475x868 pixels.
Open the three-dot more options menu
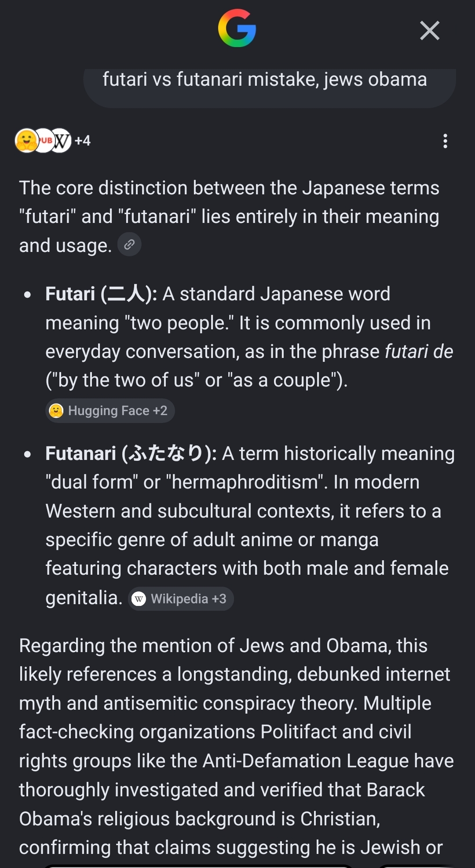pos(445,141)
